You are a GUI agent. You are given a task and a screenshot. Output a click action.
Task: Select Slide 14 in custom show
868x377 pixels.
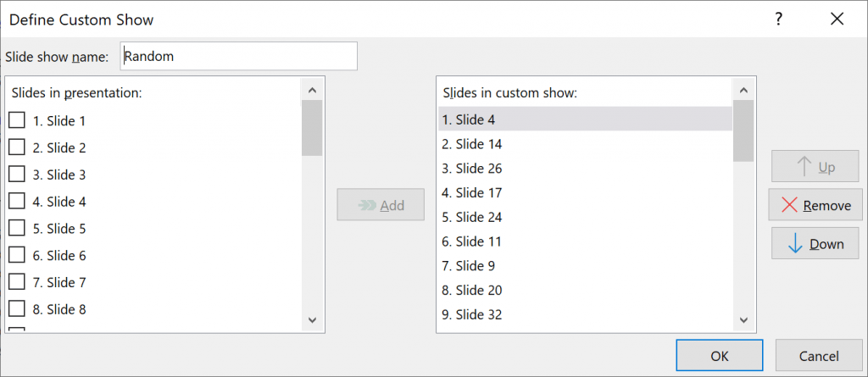pyautogui.click(x=585, y=144)
